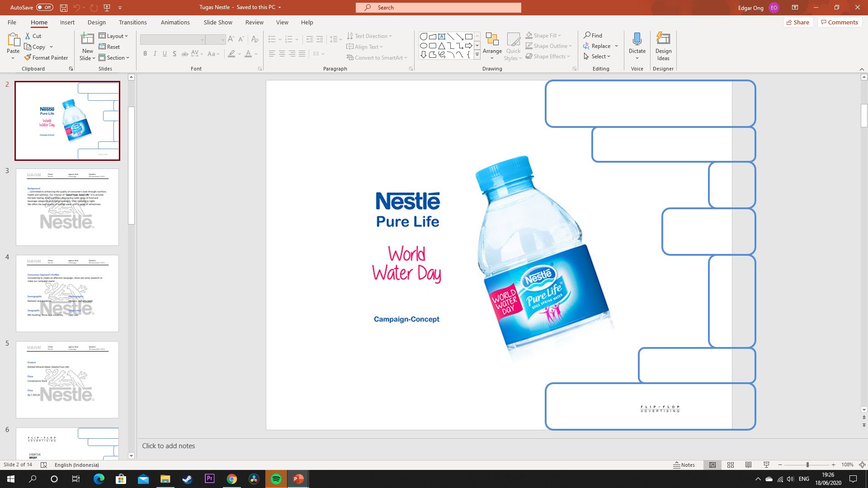This screenshot has width=868, height=488.
Task: Toggle Align Left paragraph button
Action: pyautogui.click(x=272, y=54)
